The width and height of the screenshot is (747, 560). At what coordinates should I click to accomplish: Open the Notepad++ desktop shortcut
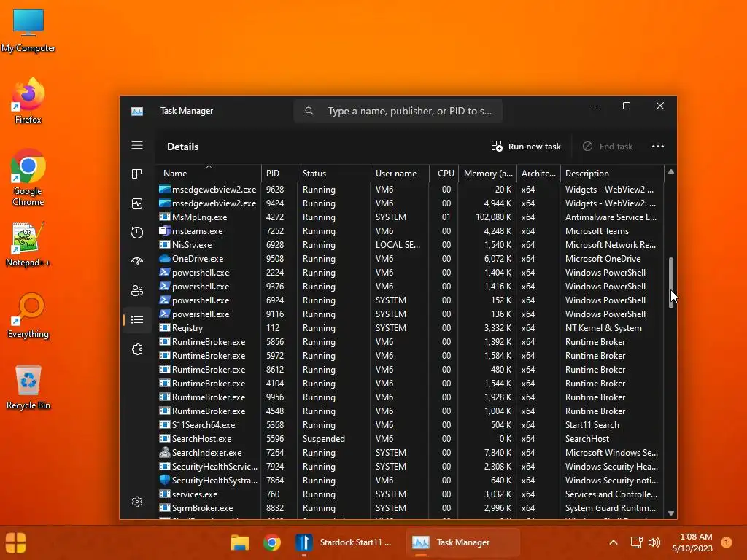point(28,244)
